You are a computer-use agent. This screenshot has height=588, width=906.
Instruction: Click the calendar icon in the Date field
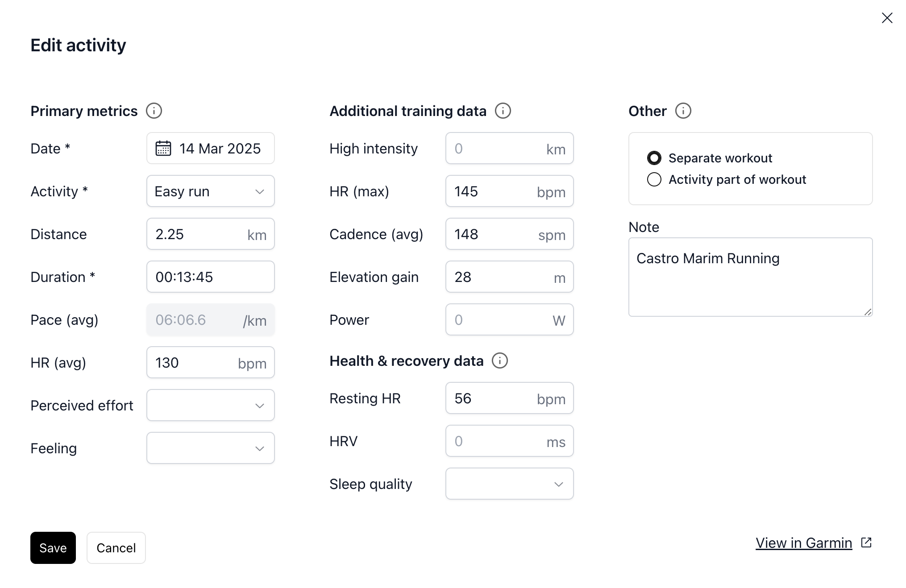(163, 148)
